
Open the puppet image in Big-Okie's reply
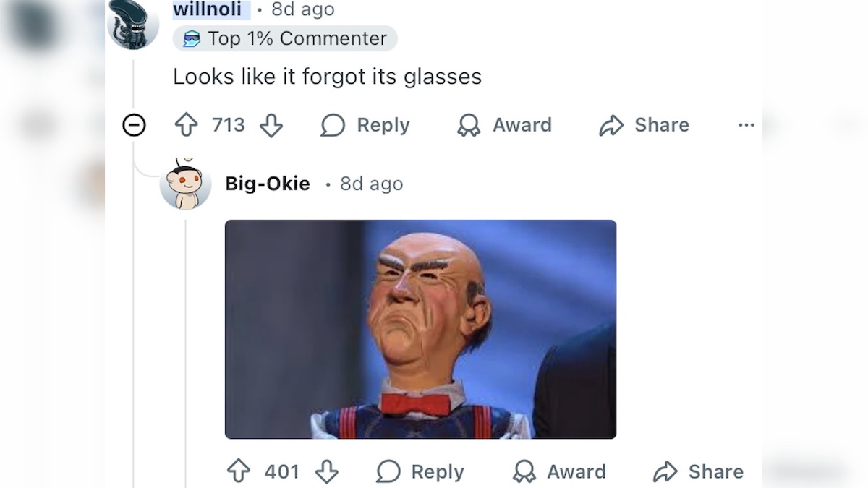420,329
